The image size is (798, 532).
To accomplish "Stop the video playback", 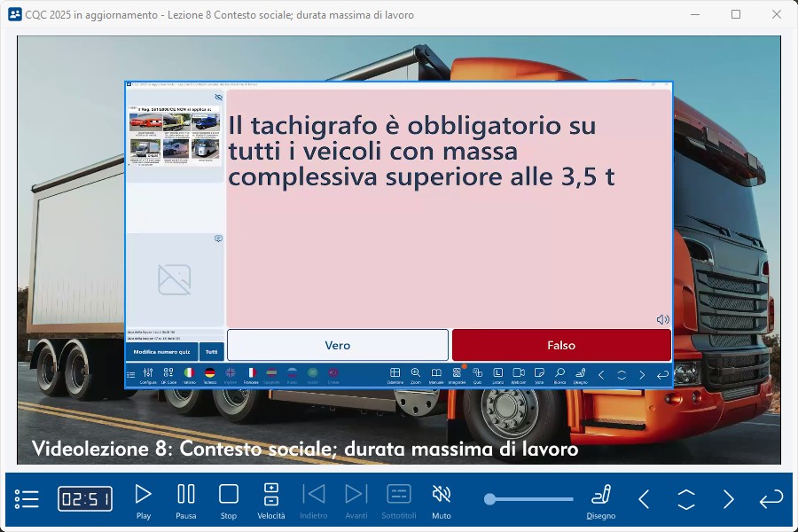I will pos(229,500).
